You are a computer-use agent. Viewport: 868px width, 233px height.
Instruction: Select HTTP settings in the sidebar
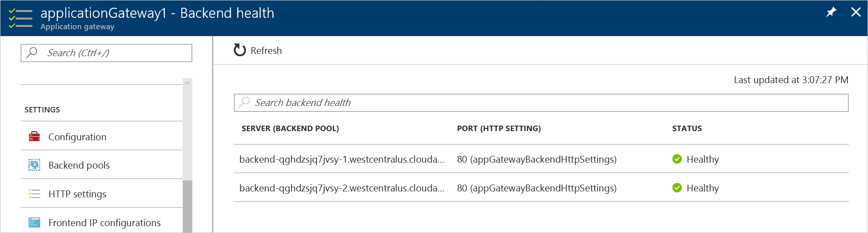(77, 194)
